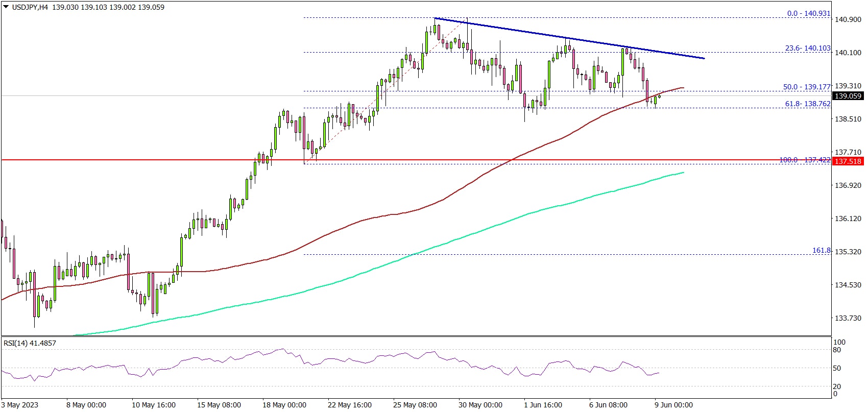Click the 3 May 2023 date label
This screenshot has width=868, height=412.
point(20,405)
